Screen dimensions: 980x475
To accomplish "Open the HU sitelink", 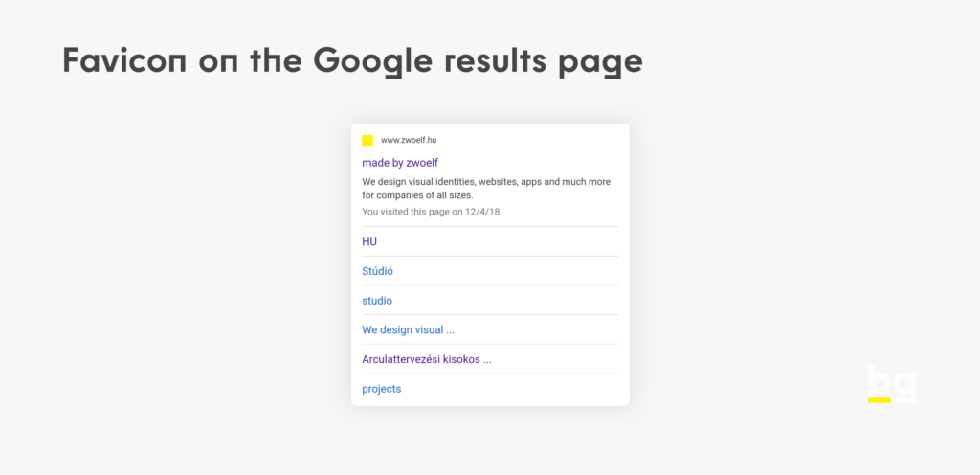I will click(x=369, y=241).
